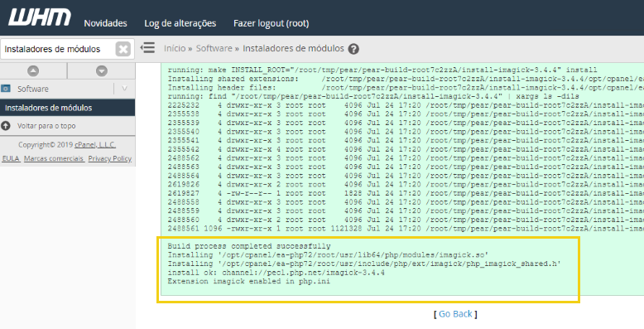Select Fazer logout (root)
644x329 pixels.
271,23
